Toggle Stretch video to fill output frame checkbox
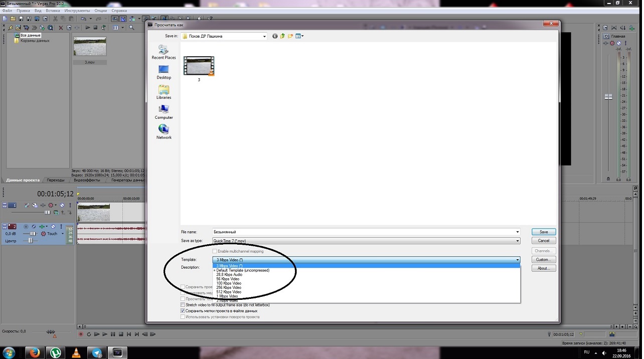 (183, 305)
